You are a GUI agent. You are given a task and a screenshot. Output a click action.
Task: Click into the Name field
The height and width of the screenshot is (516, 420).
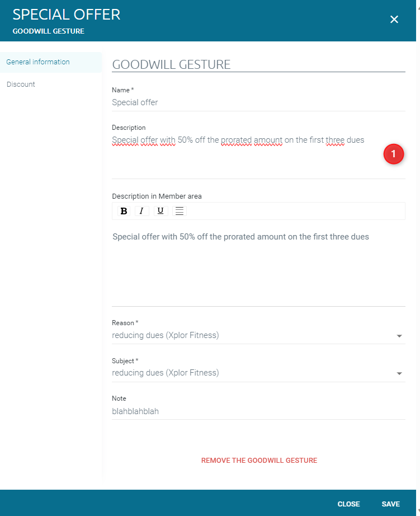tap(258, 102)
